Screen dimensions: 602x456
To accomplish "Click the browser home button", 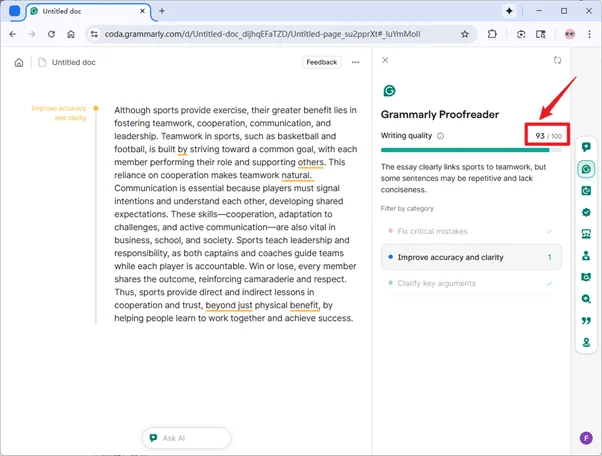I will click(x=71, y=34).
